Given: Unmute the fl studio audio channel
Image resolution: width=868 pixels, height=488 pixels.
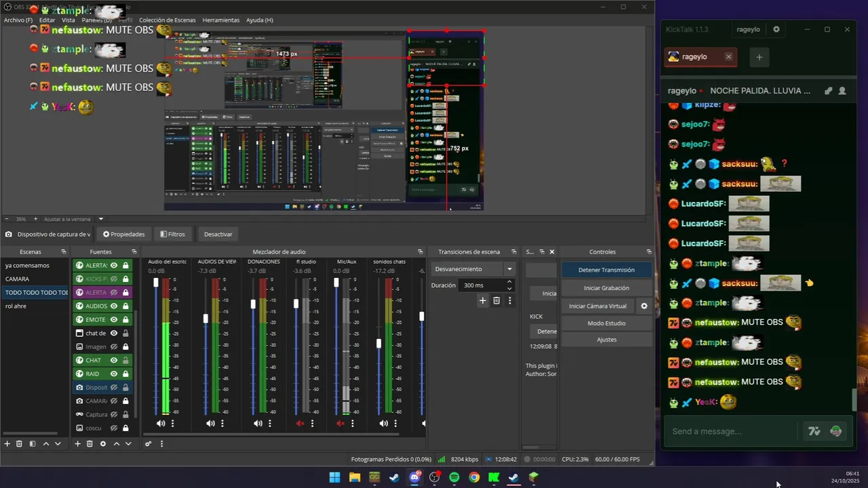Looking at the screenshot, I should tap(300, 424).
